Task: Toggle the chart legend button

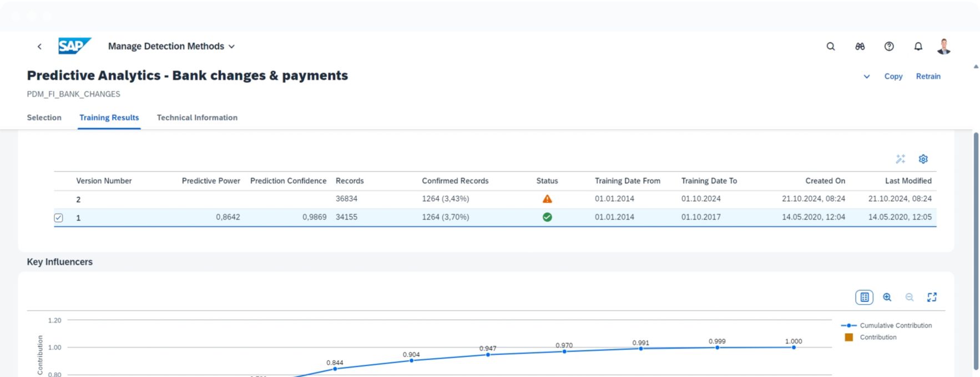Action: click(x=864, y=297)
